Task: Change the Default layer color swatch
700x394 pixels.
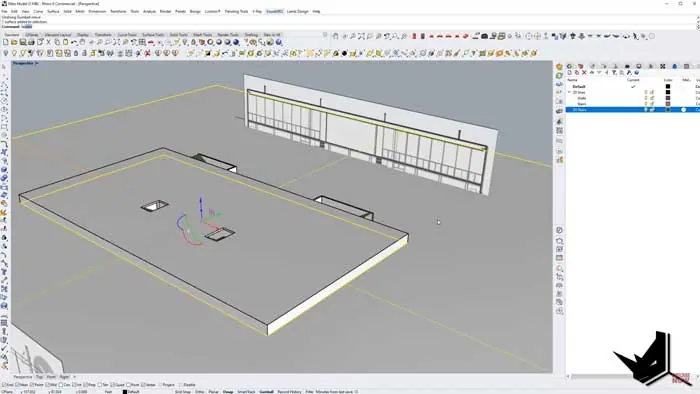Action: [667, 86]
